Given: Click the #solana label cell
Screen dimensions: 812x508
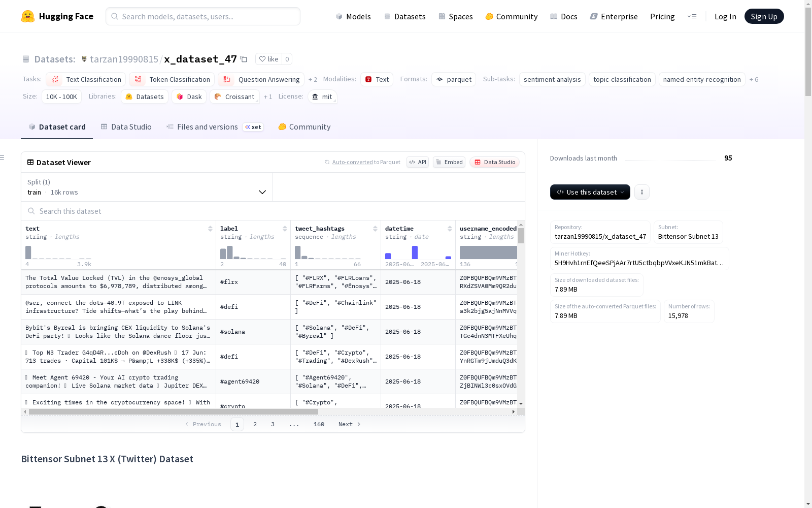Looking at the screenshot, I should (x=253, y=332).
